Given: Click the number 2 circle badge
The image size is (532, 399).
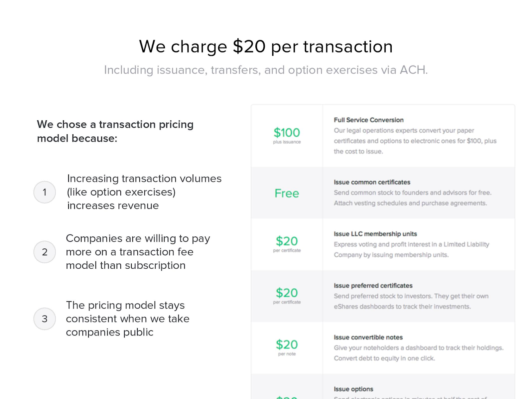Looking at the screenshot, I should pos(45,252).
